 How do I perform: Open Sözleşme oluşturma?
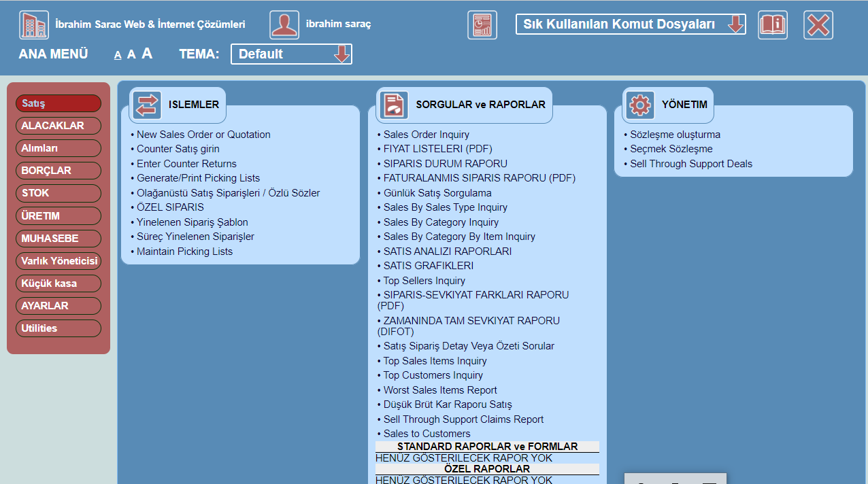[x=675, y=135]
